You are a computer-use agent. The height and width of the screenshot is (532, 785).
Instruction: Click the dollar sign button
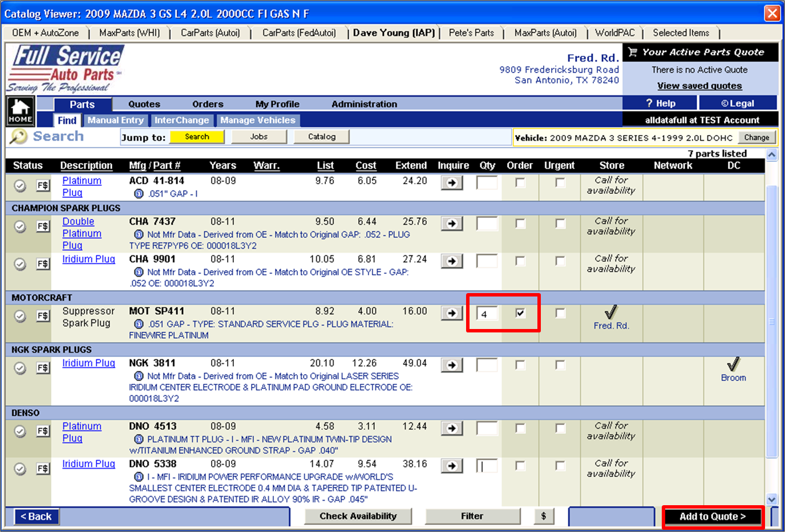[544, 516]
